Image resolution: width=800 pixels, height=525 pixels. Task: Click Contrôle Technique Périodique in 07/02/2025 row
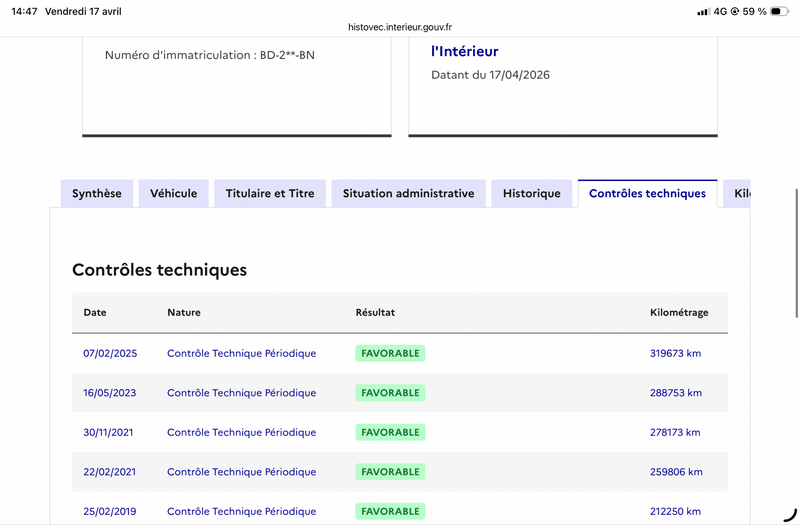(x=242, y=353)
